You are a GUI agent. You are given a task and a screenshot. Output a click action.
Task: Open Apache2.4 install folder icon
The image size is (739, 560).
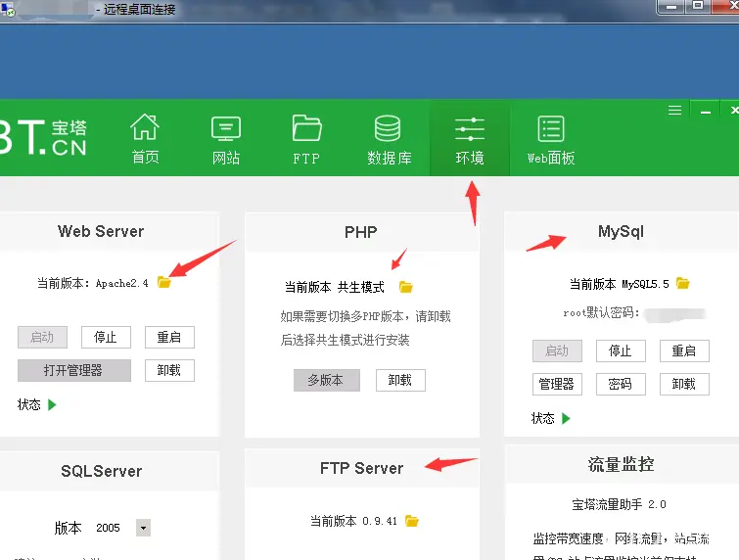[x=164, y=282]
